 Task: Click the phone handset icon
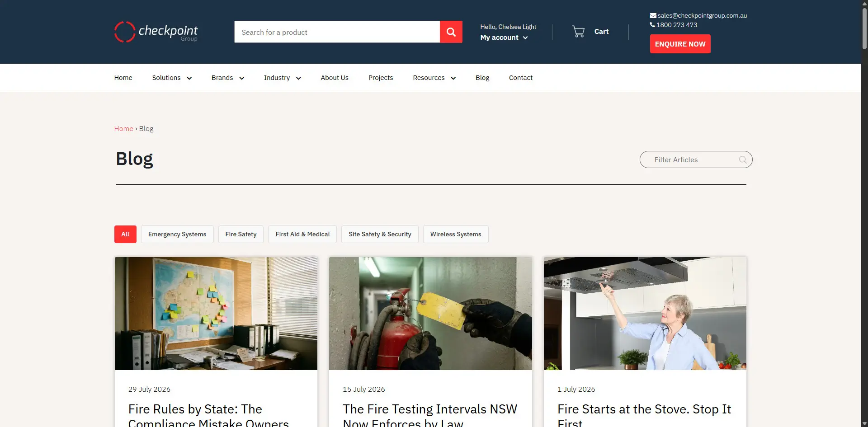coord(652,25)
